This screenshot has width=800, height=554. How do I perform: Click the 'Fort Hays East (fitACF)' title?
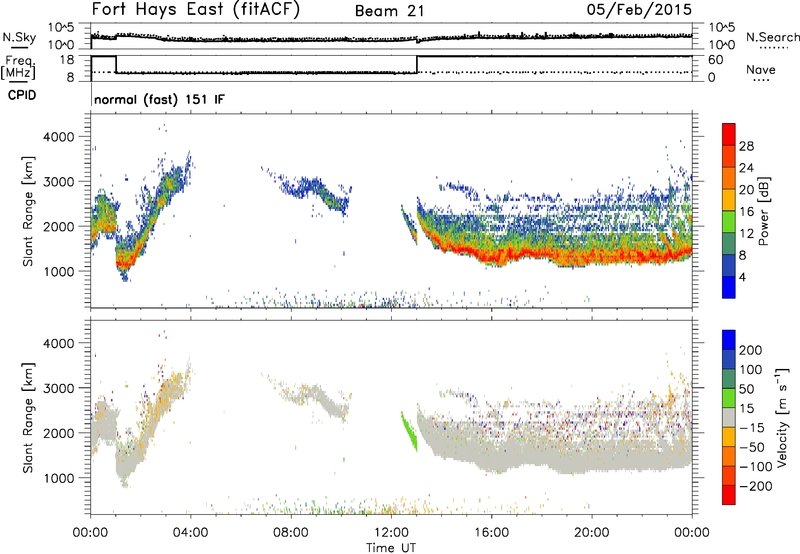(x=195, y=9)
